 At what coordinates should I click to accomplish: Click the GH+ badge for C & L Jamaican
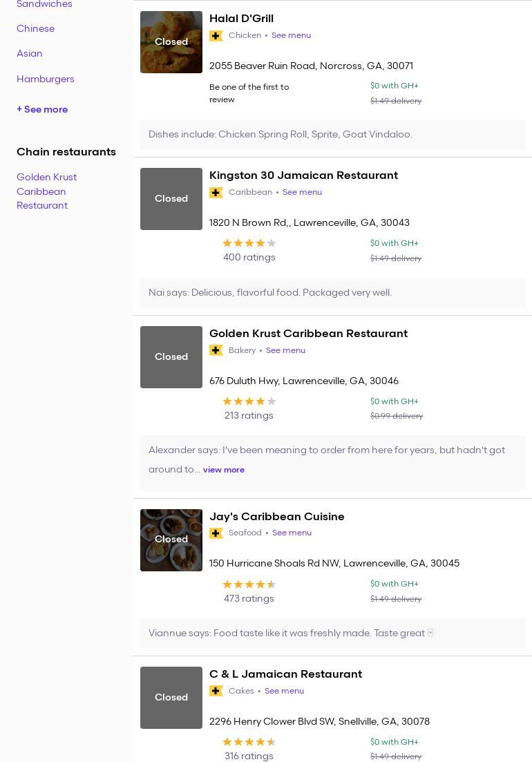click(216, 691)
